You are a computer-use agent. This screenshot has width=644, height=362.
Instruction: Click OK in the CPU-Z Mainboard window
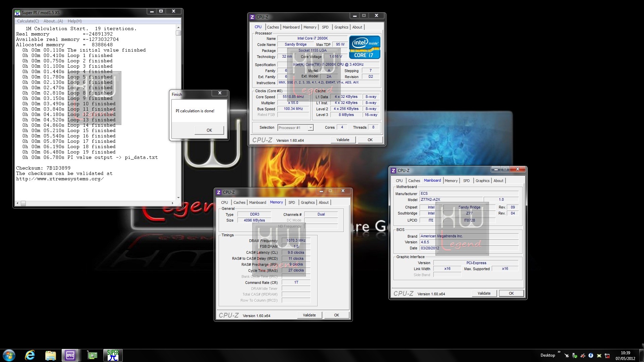511,294
